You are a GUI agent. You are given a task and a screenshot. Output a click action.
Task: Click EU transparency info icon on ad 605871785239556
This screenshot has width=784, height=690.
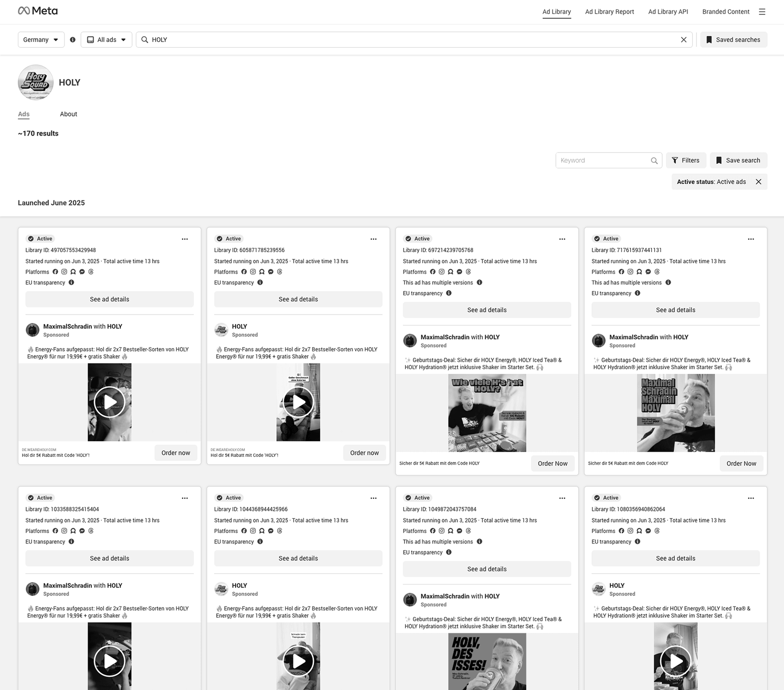260,283
